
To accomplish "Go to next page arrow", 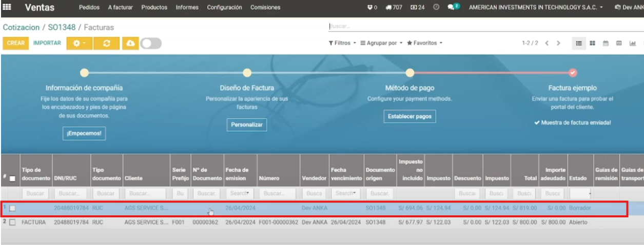I will click(x=558, y=44).
